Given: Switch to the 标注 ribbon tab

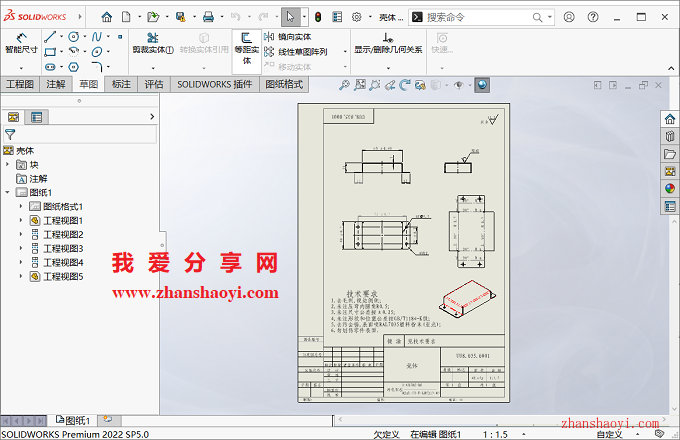Looking at the screenshot, I should click(121, 84).
